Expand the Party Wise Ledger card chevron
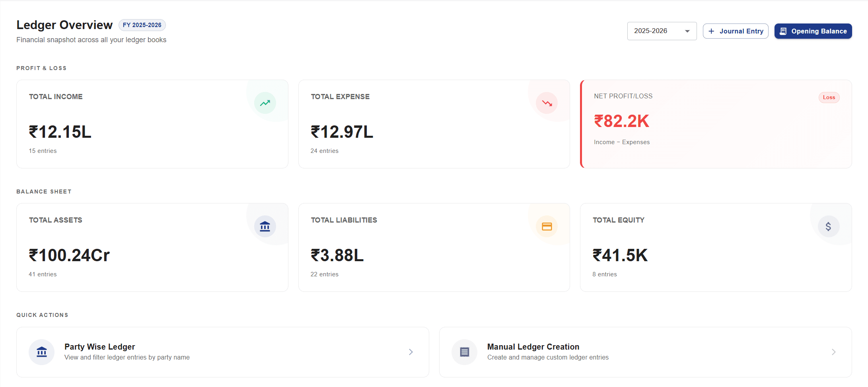This screenshot has height=387, width=868. coord(411,352)
